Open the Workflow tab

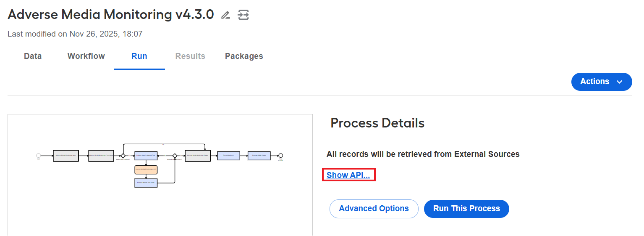[86, 56]
